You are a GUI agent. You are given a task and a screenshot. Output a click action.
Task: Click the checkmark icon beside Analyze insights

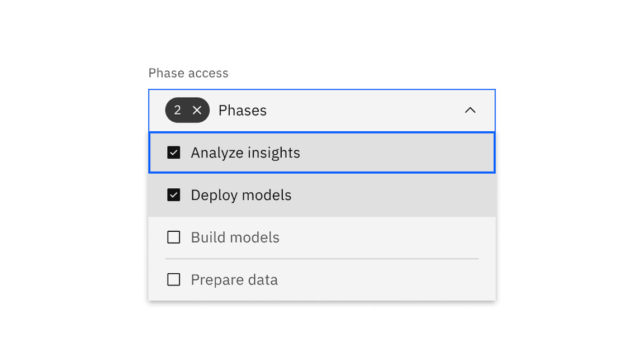(x=174, y=153)
